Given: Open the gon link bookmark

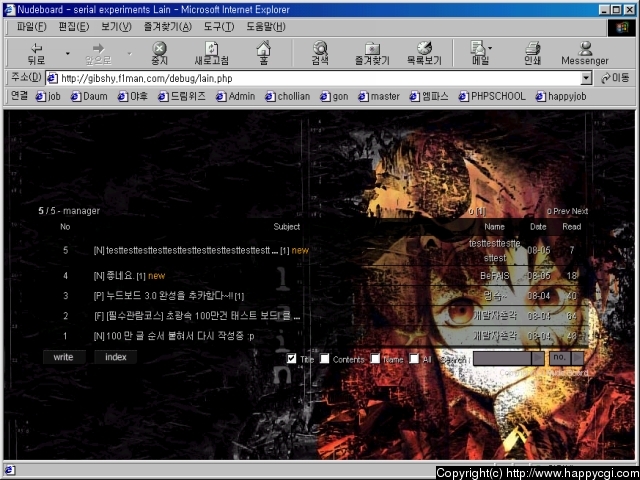Looking at the screenshot, I should point(334,96).
